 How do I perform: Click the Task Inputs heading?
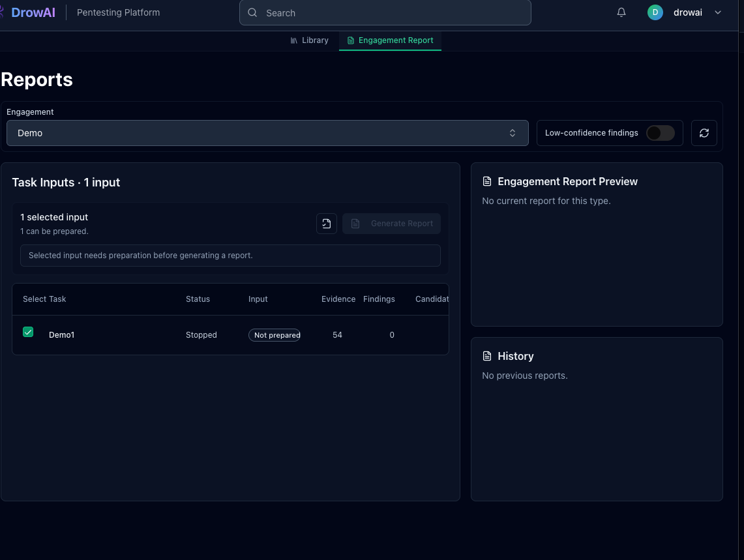click(66, 183)
